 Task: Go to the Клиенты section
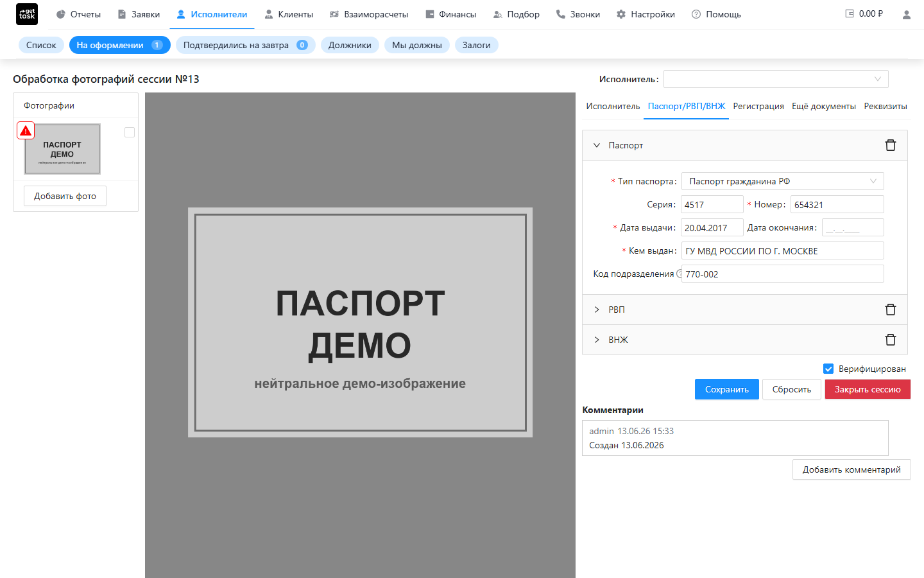click(289, 14)
